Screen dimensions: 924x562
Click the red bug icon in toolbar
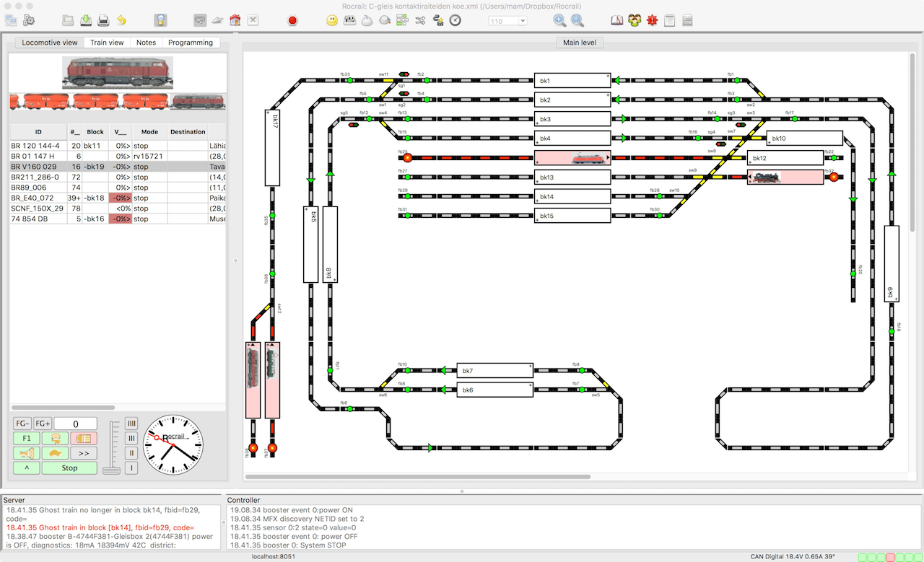[652, 20]
